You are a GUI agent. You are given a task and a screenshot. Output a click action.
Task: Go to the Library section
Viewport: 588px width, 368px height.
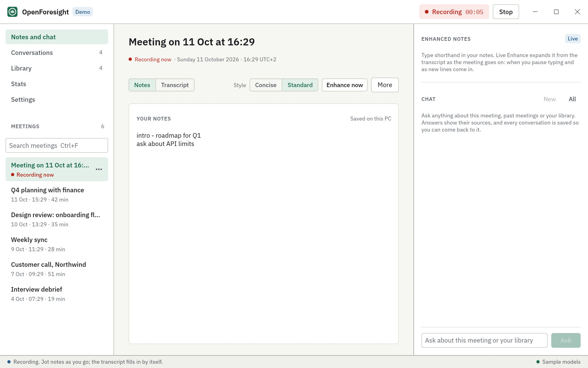(57, 68)
